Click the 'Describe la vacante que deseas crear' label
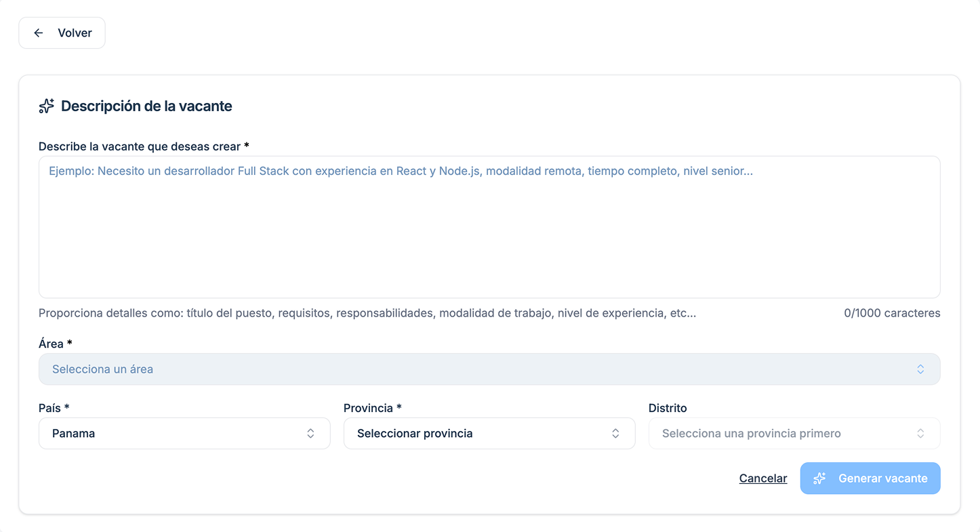The image size is (980, 532). click(x=143, y=146)
